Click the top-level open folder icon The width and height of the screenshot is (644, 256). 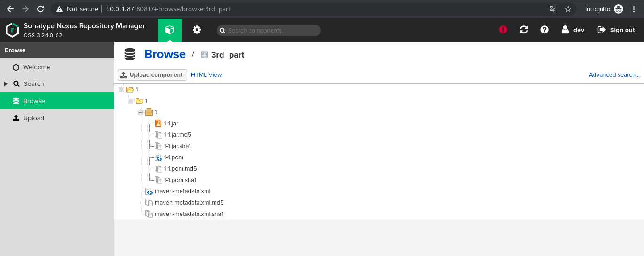[130, 89]
